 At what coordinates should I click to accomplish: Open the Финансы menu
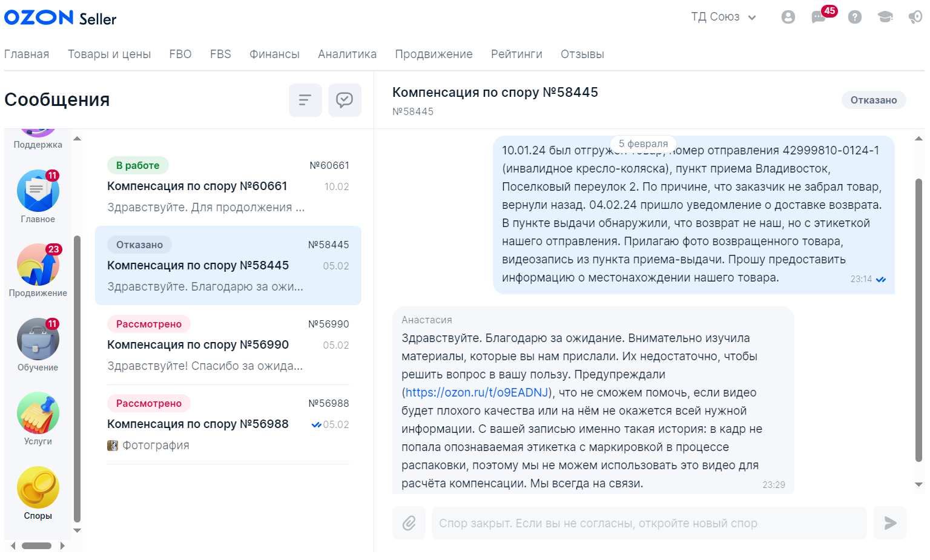point(274,54)
